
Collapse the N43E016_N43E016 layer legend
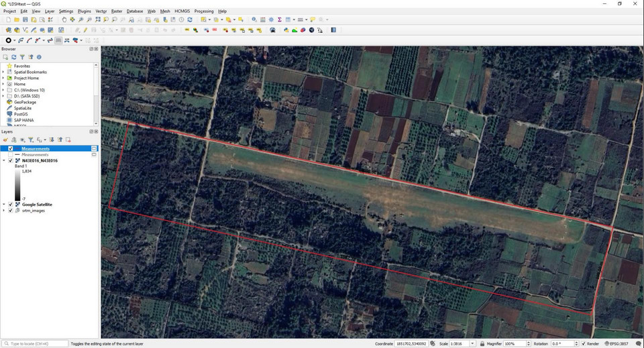tap(4, 161)
